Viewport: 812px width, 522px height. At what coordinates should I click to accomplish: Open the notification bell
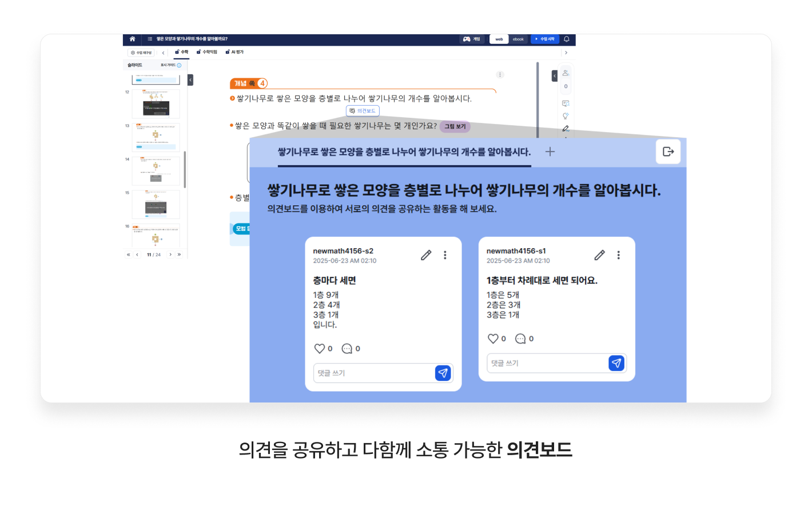[x=567, y=39]
